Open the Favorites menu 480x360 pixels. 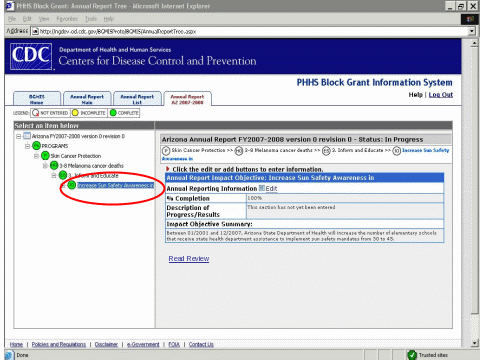67,19
